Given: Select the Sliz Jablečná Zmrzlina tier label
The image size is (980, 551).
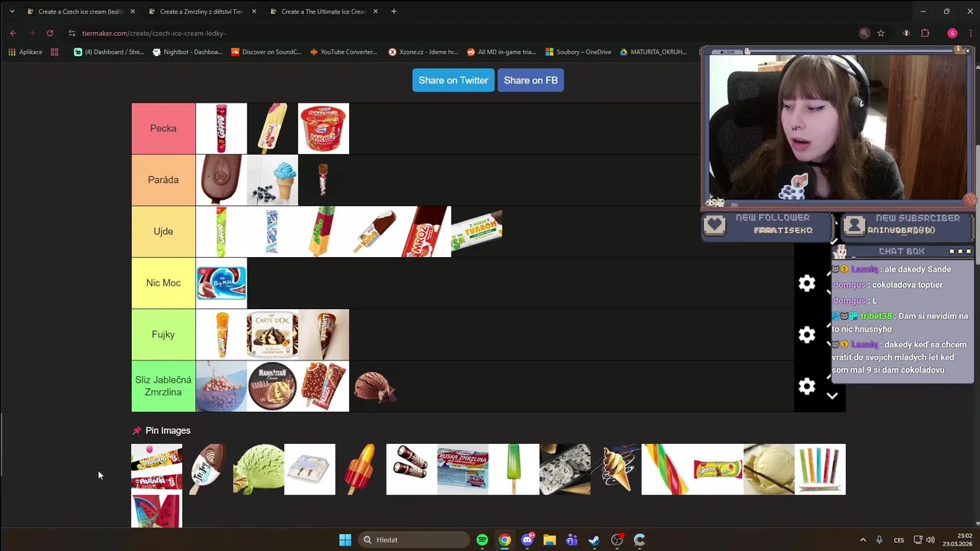Looking at the screenshot, I should (x=163, y=386).
